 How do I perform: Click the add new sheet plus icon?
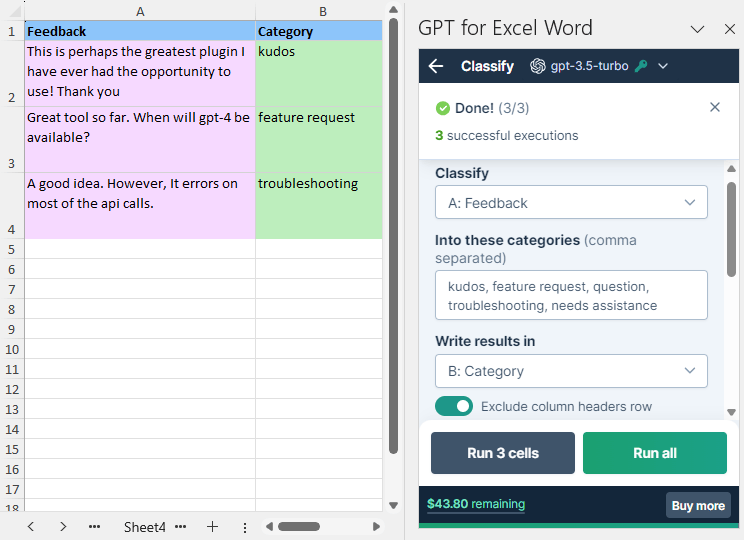(212, 526)
